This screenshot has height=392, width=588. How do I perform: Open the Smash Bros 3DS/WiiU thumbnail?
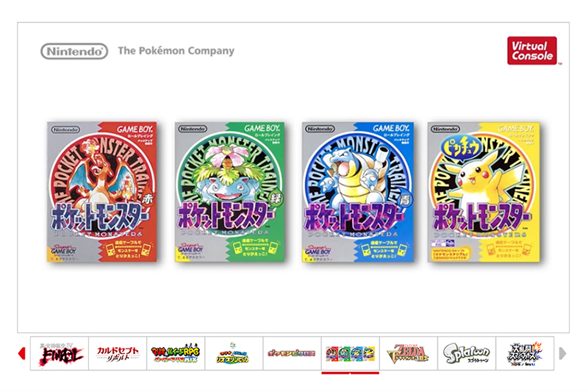(x=525, y=353)
